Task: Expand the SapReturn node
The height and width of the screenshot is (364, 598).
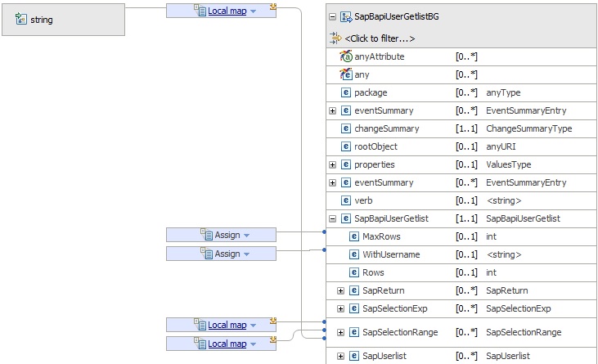Action: [x=340, y=291]
